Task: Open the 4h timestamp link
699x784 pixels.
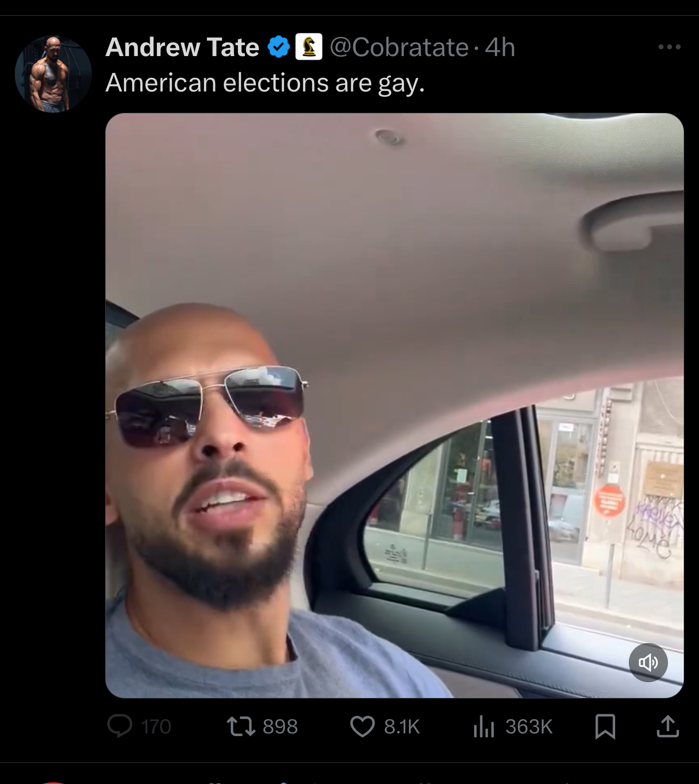Action: [500, 47]
